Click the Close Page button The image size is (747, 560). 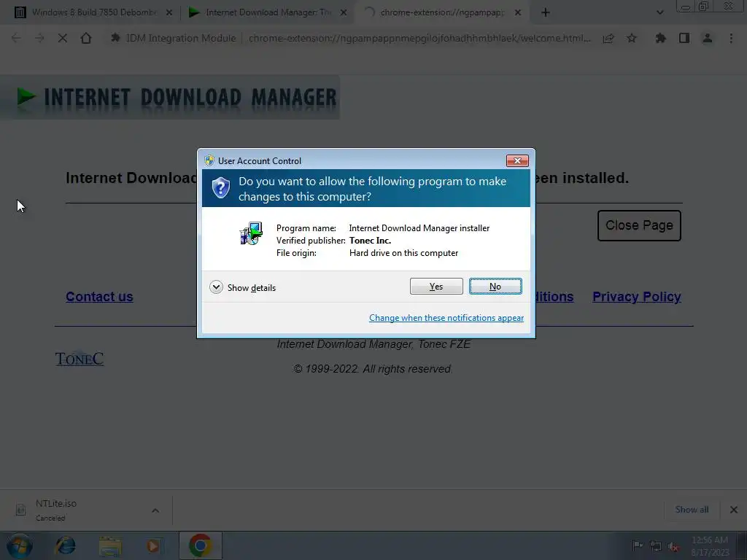point(639,225)
